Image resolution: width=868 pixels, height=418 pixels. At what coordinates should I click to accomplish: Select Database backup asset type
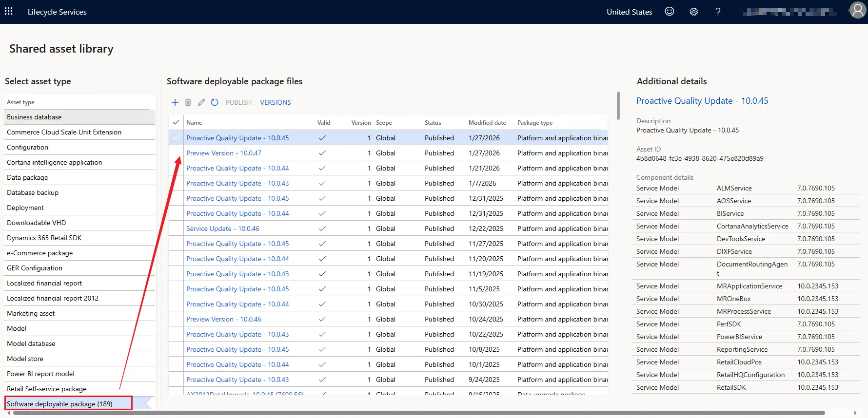coord(80,192)
